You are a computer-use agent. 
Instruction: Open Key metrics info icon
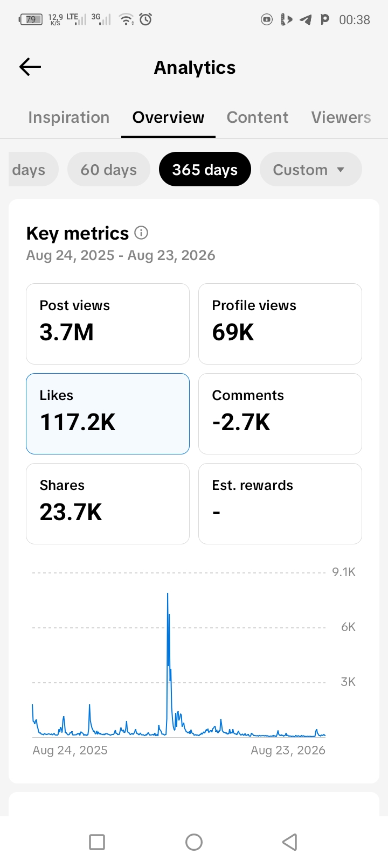[x=141, y=233]
